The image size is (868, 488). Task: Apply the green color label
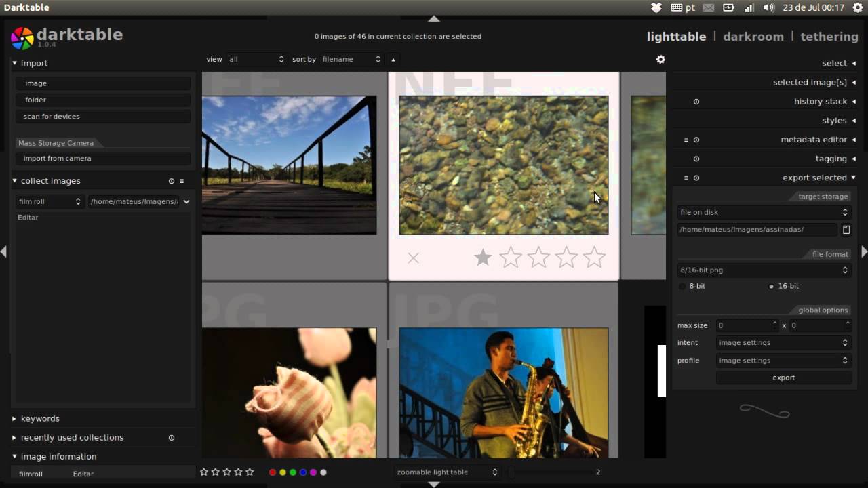[x=293, y=472]
